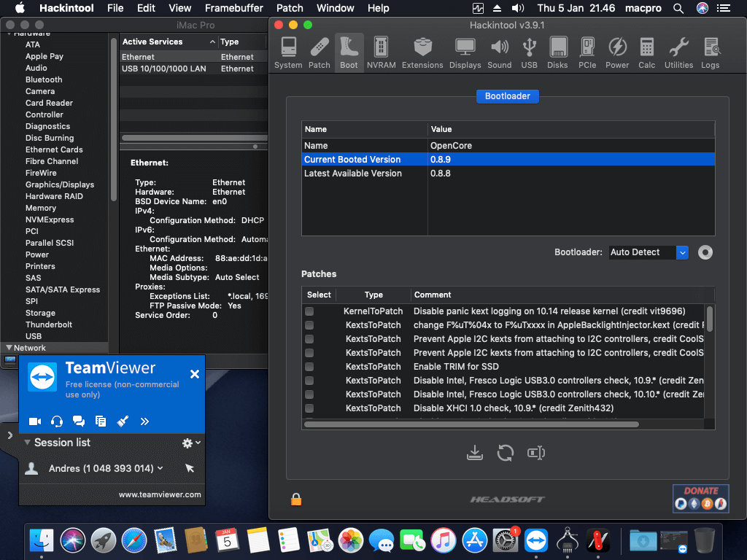Select the Boot toolbar icon
This screenshot has width=747, height=560.
pos(349,52)
